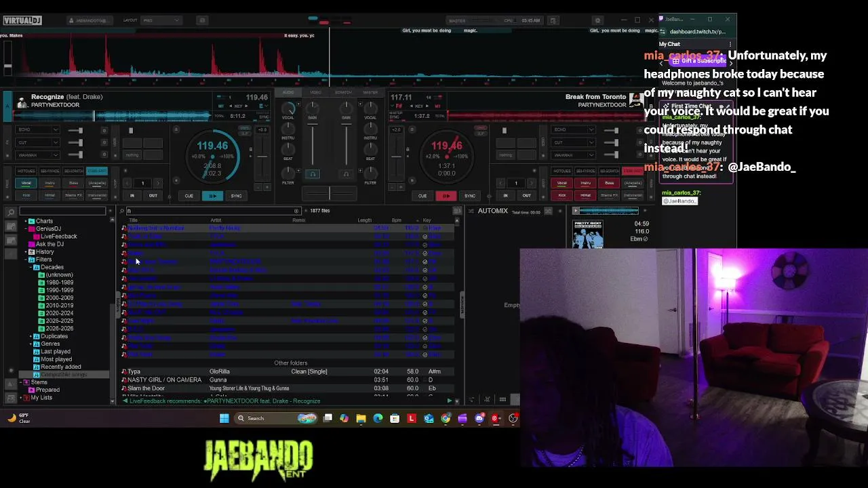This screenshot has height=488, width=868.
Task: Toggle the right deck Bass stem pad
Action: tap(609, 183)
